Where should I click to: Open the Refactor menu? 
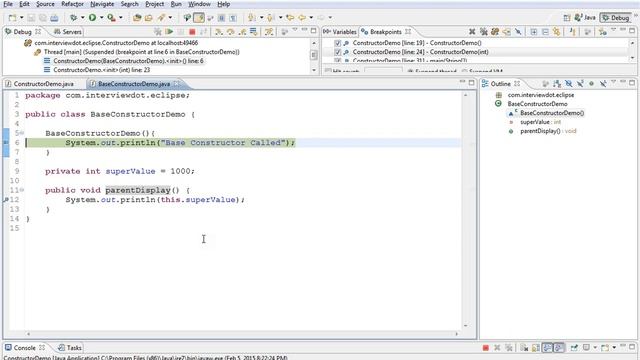coord(72,4)
